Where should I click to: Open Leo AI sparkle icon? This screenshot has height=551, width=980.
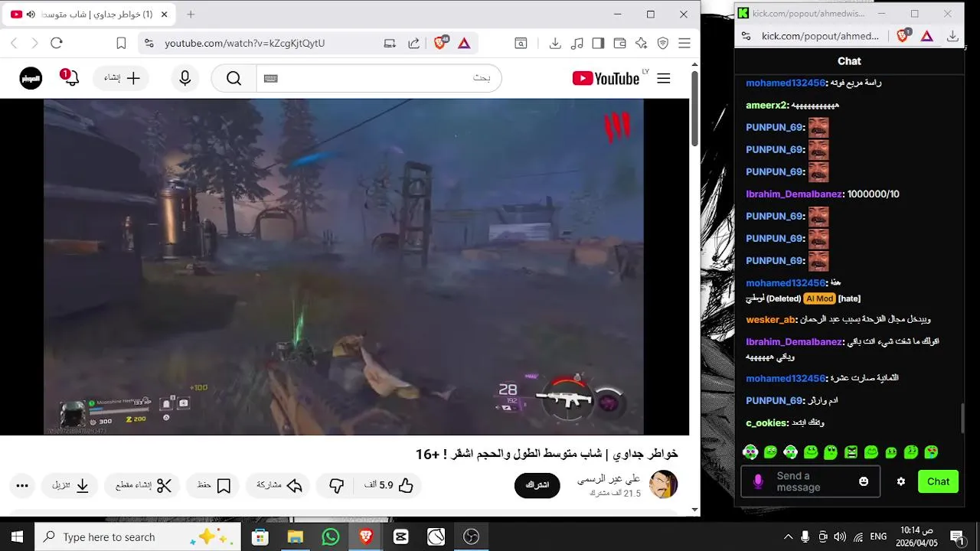[x=642, y=44]
